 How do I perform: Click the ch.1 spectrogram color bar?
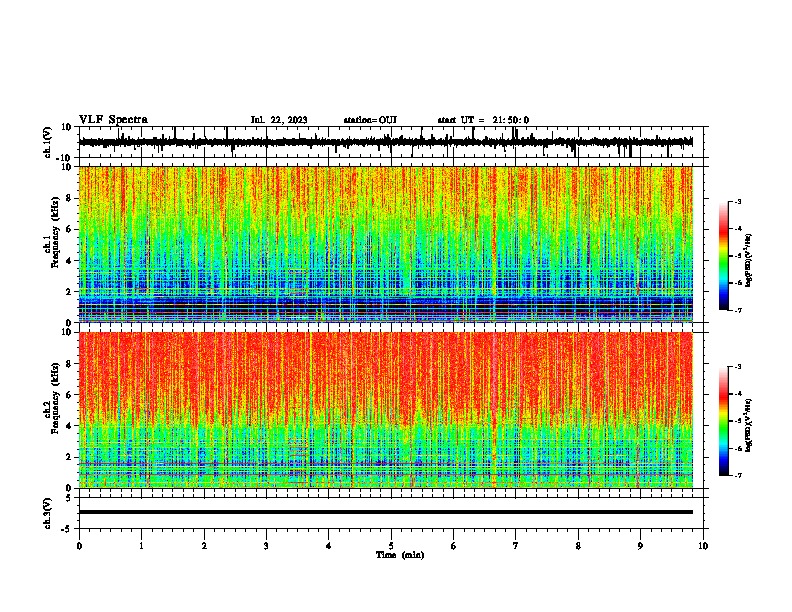[724, 256]
